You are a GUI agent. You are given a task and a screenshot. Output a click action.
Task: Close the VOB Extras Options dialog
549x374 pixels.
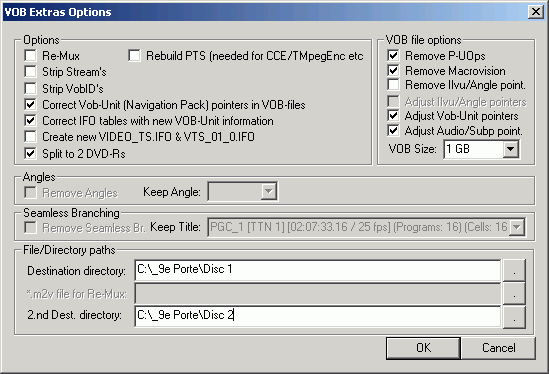(x=536, y=12)
